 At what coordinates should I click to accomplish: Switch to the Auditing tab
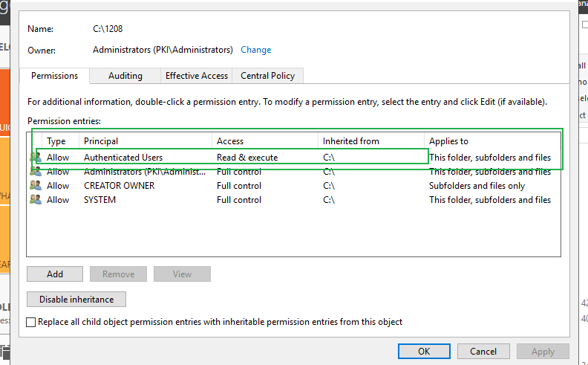(125, 76)
